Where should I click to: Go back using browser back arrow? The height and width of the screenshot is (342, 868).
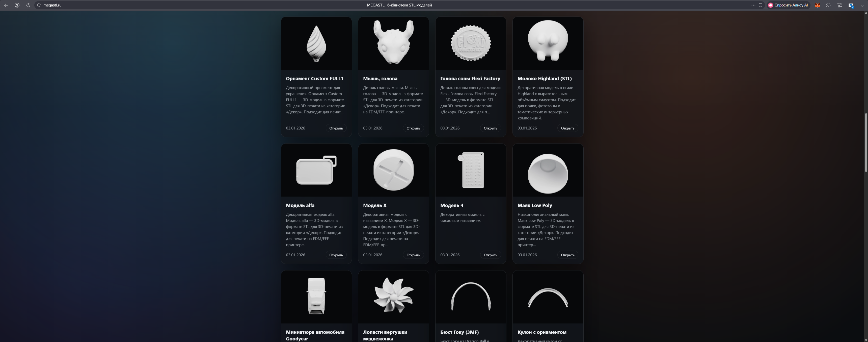click(x=6, y=5)
